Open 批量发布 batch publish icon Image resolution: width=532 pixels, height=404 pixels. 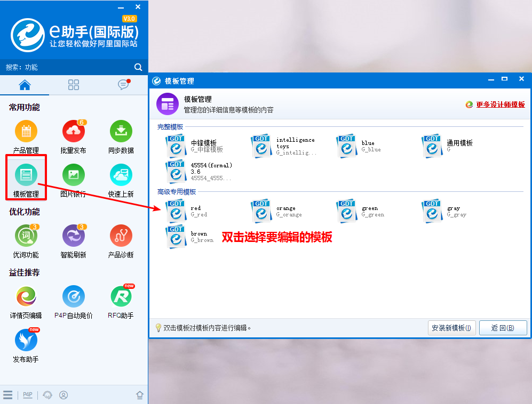pyautogui.click(x=74, y=131)
